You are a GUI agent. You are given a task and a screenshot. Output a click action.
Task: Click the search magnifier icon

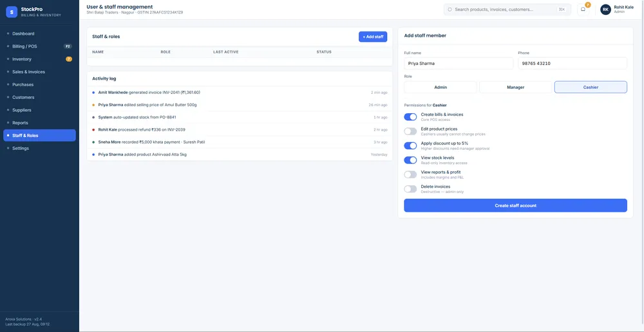[450, 10]
